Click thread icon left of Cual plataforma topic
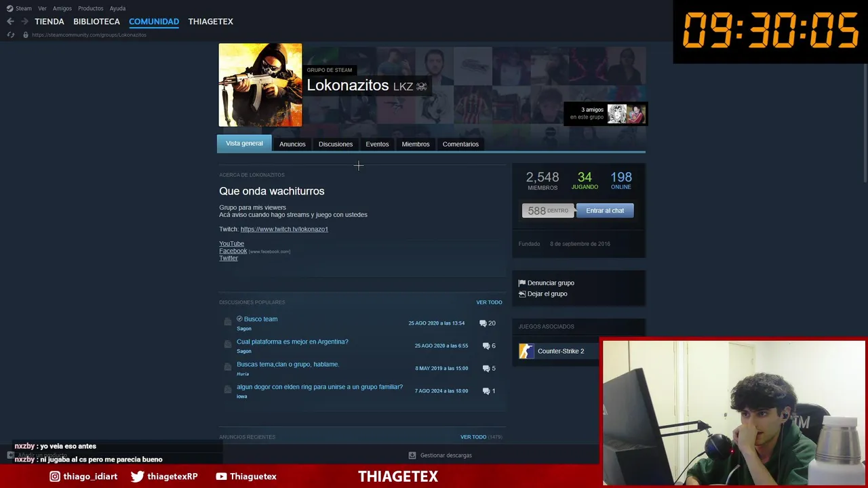The image size is (868, 488). coord(228,344)
